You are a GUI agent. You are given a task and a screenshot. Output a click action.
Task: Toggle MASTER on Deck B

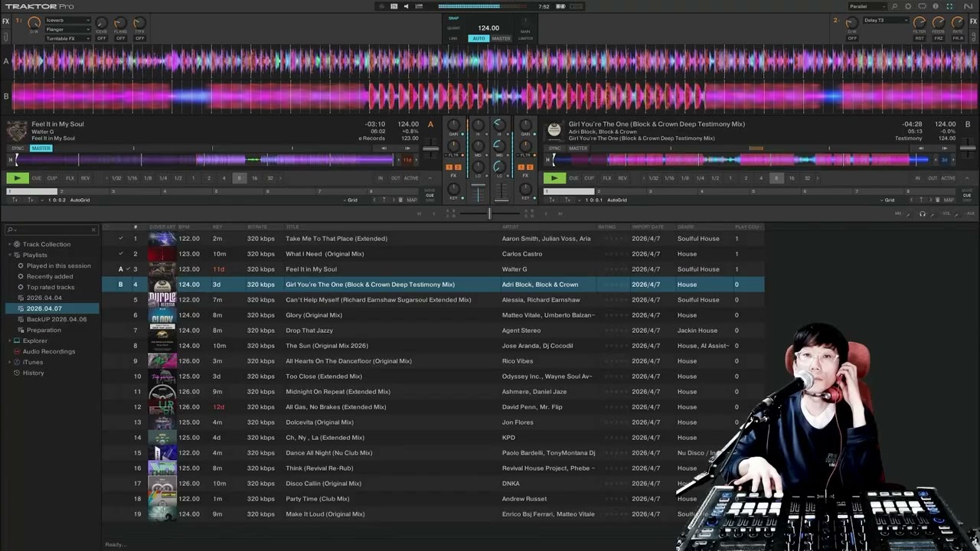coord(578,148)
